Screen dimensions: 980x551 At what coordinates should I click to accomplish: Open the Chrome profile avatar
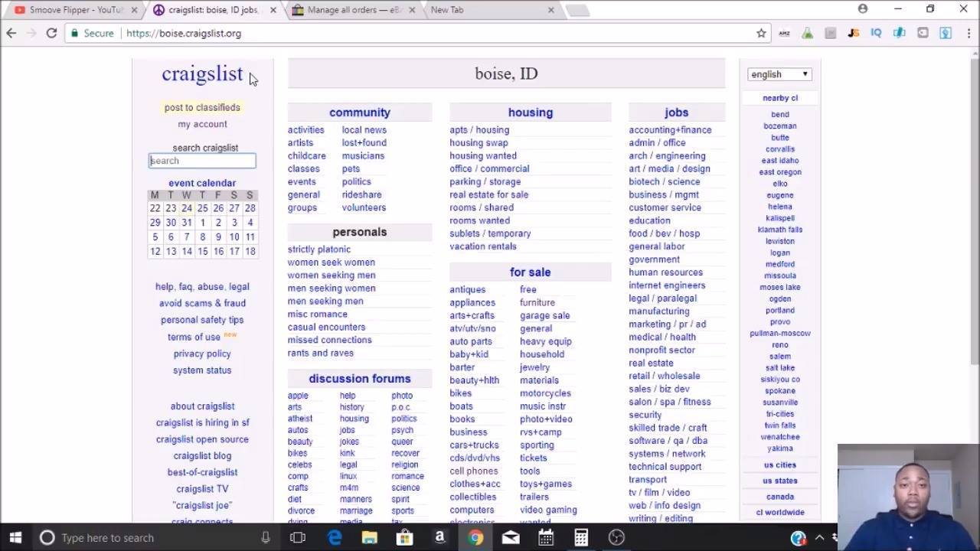[863, 9]
